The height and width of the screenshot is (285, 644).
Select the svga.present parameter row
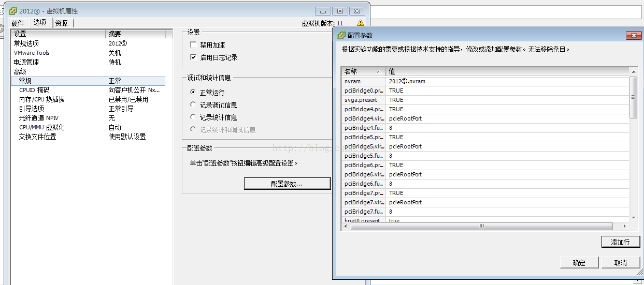tap(485, 100)
